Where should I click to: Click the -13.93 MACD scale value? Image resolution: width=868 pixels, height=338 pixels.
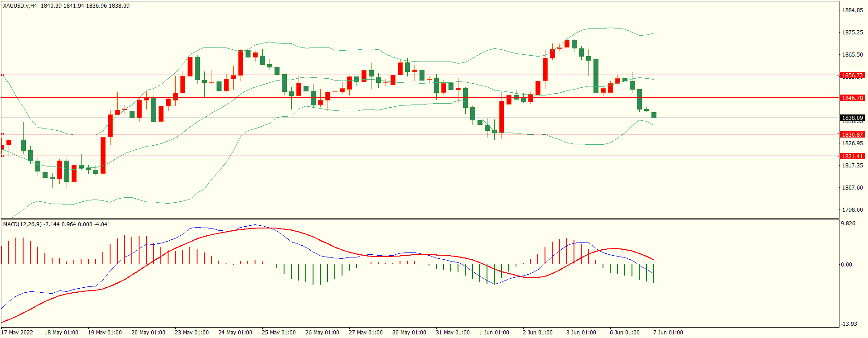(849, 324)
